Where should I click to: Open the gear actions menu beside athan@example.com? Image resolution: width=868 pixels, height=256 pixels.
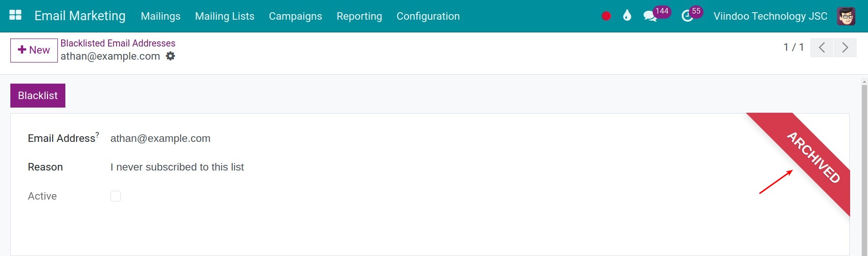click(171, 56)
